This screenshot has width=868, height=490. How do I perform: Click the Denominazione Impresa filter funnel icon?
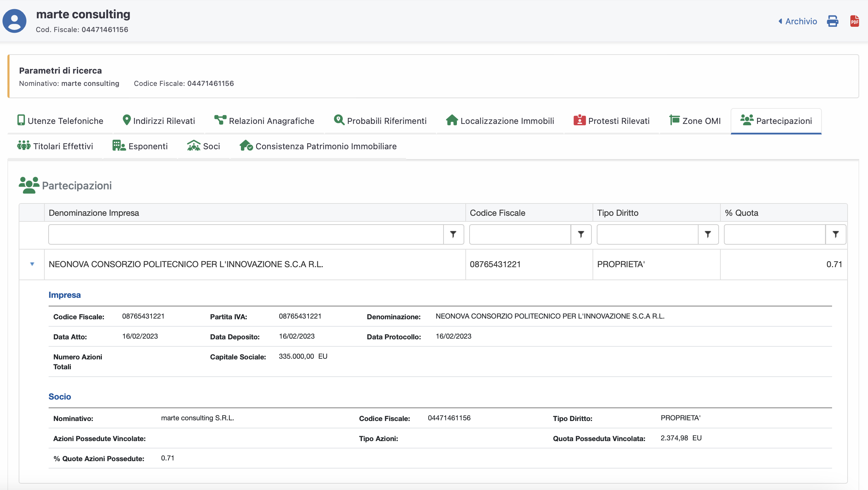click(453, 234)
